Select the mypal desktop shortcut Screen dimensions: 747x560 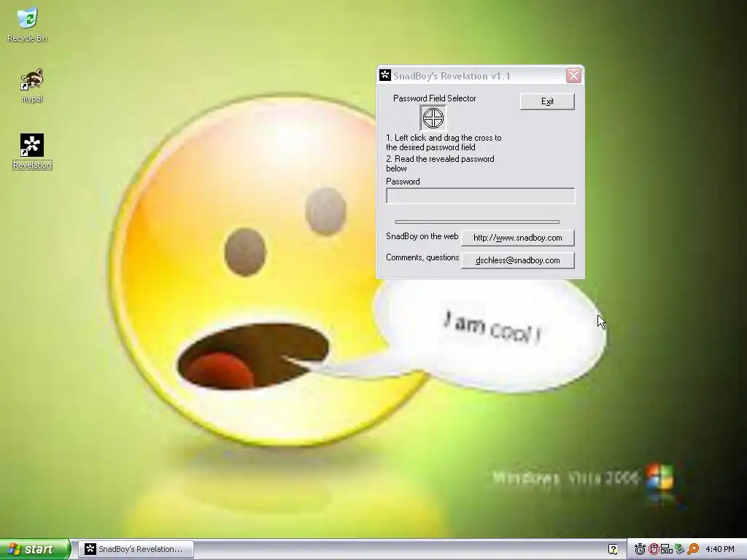[x=31, y=86]
